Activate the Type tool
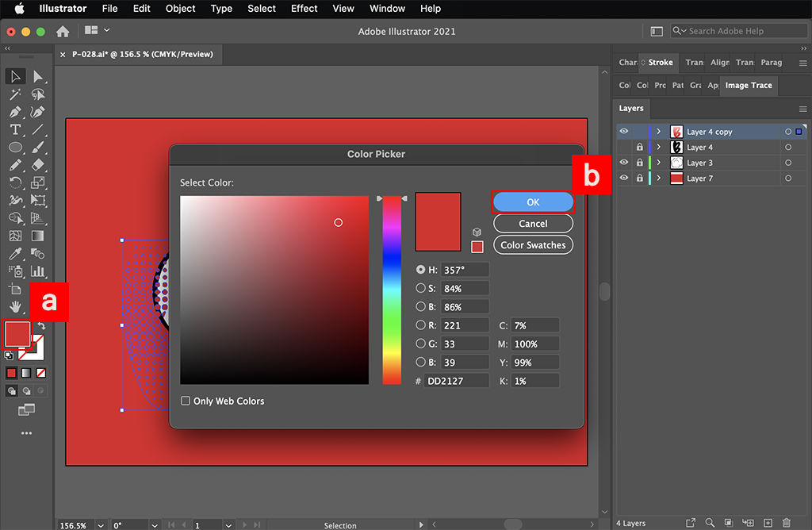Image resolution: width=812 pixels, height=530 pixels. point(15,129)
